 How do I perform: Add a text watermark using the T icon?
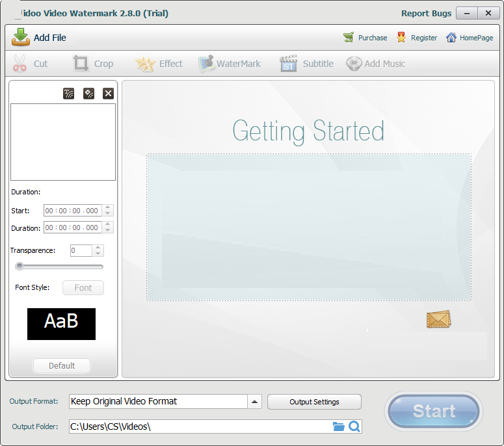click(69, 94)
